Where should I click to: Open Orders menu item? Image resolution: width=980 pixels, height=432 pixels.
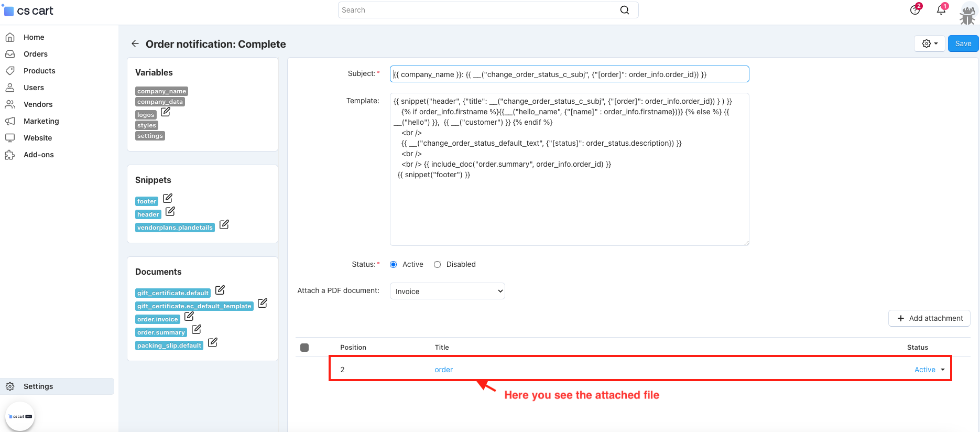pyautogui.click(x=36, y=54)
